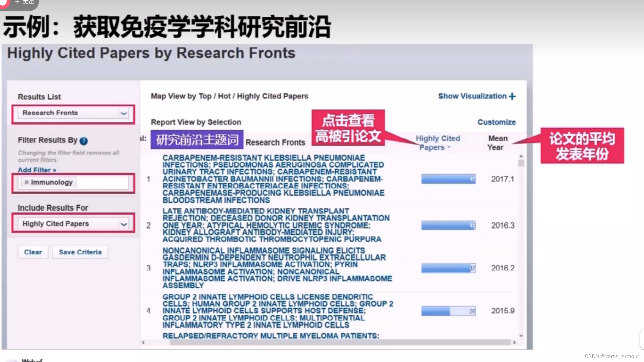Open the Research Fronts results list dropdown
Screen dimensions: 644x362
coord(74,113)
